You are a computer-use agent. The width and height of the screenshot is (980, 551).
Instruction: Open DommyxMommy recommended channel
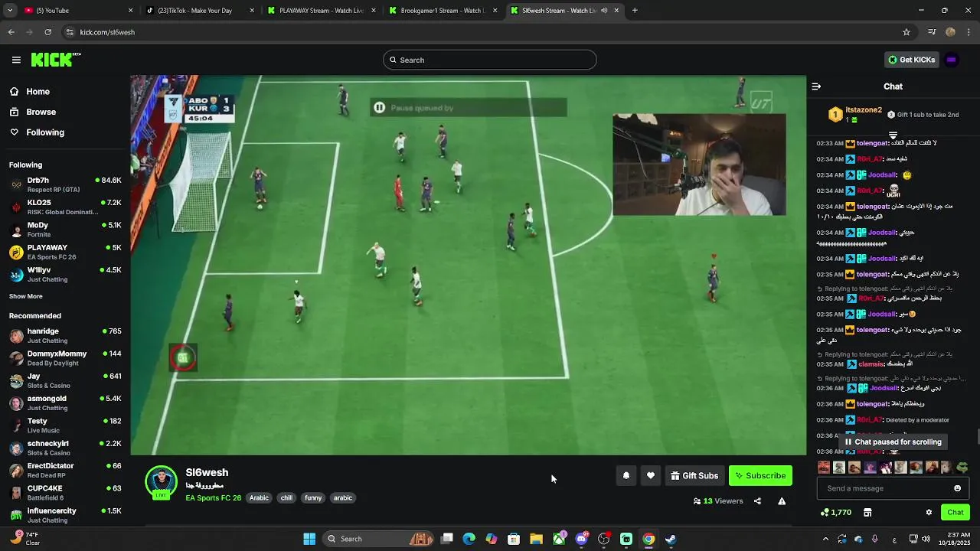pyautogui.click(x=65, y=358)
